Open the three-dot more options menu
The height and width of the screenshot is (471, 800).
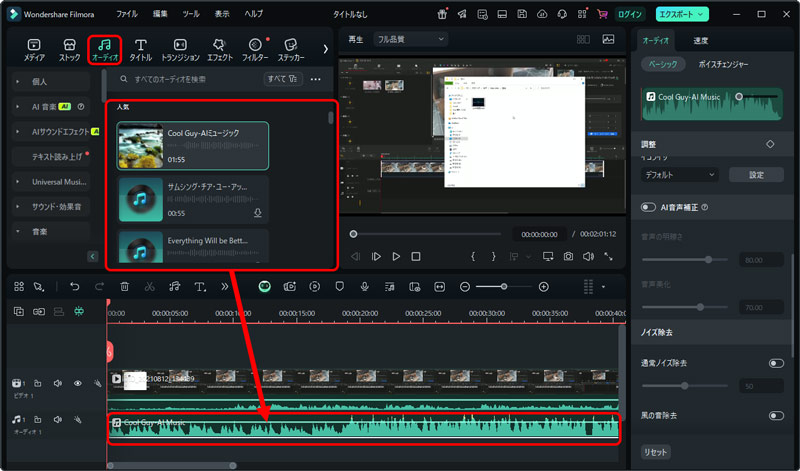tap(316, 79)
